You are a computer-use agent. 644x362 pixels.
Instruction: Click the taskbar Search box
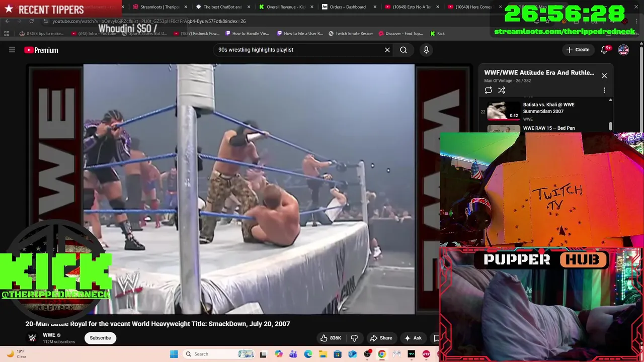click(220, 354)
